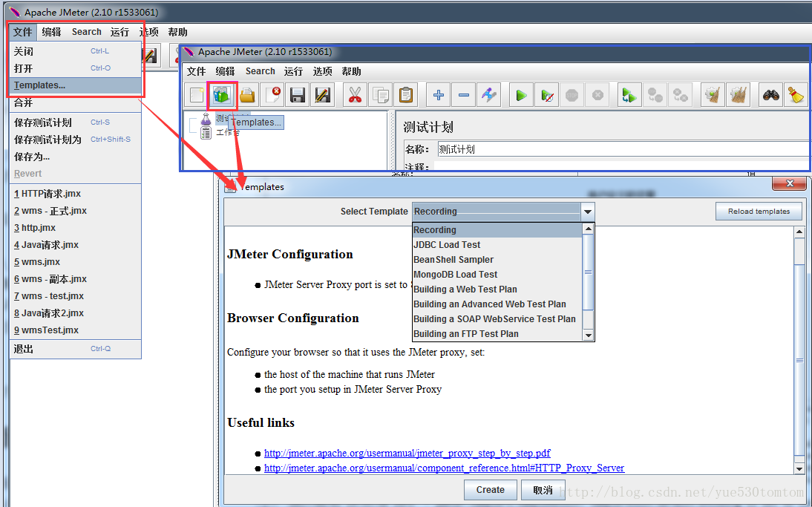Click the Collapse All minus icon
Image resolution: width=812 pixels, height=507 pixels.
click(x=463, y=95)
